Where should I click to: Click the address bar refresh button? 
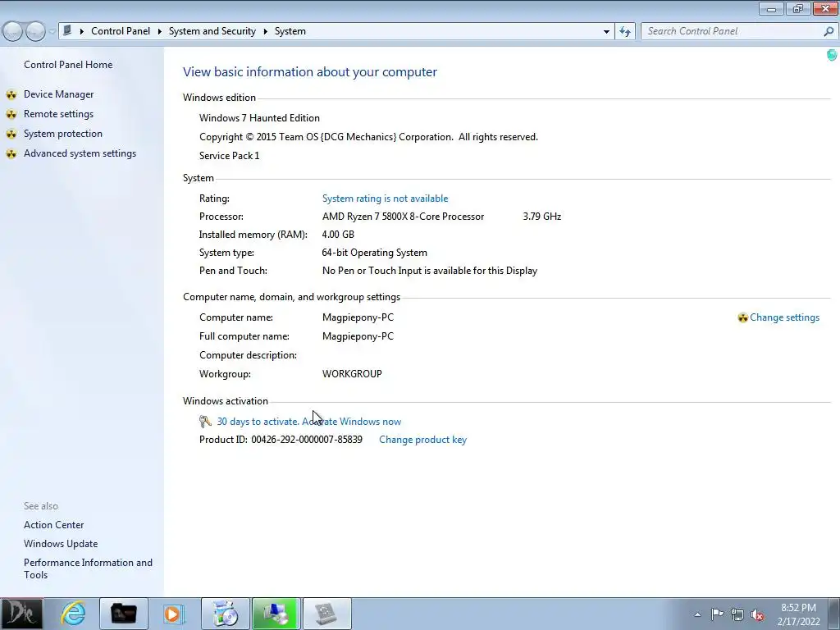pyautogui.click(x=625, y=31)
